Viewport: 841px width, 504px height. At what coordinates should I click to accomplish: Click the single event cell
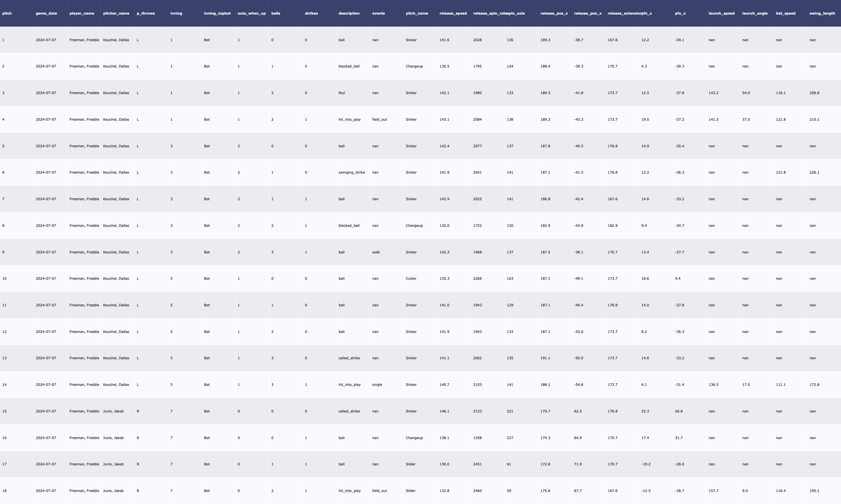click(377, 385)
